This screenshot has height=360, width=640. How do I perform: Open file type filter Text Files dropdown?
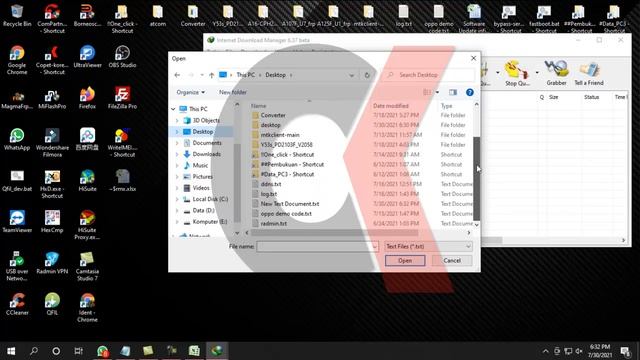[428, 247]
